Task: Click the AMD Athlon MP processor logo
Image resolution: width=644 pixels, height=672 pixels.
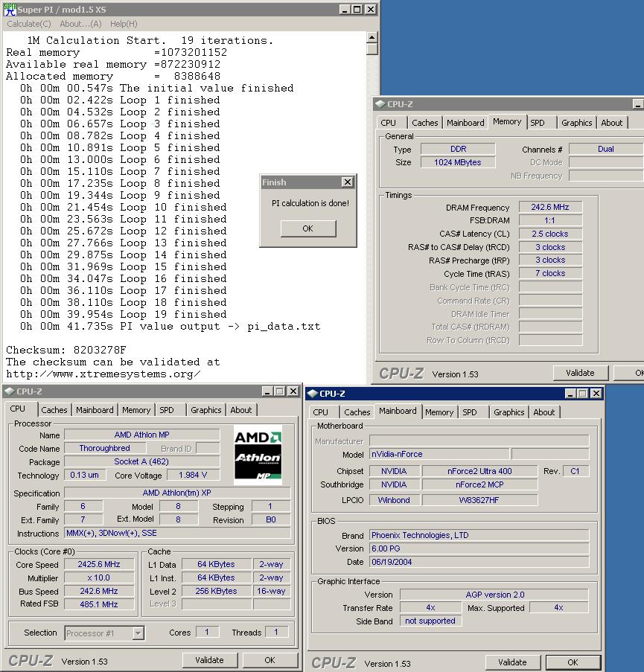Action: point(258,454)
